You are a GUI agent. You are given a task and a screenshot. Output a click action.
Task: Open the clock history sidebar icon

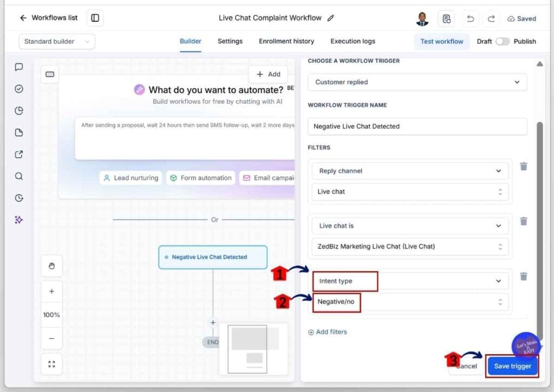[19, 198]
